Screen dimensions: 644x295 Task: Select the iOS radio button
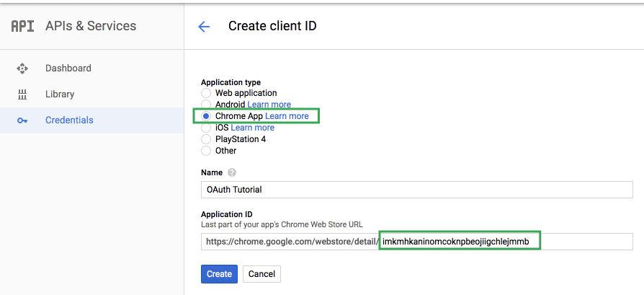[206, 128]
